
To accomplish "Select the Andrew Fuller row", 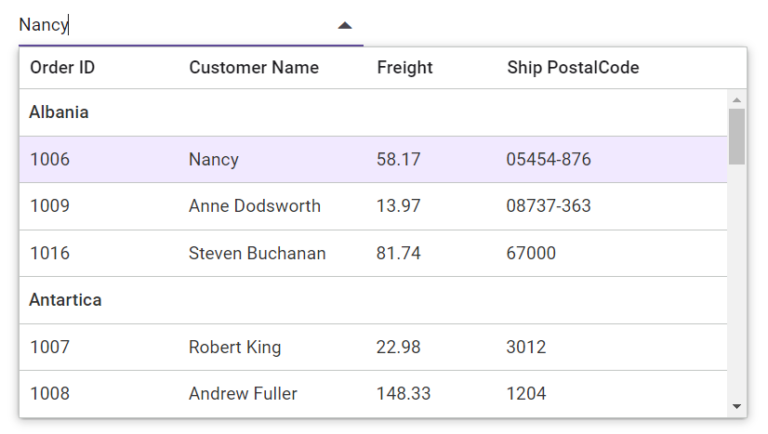I will coord(243,394).
